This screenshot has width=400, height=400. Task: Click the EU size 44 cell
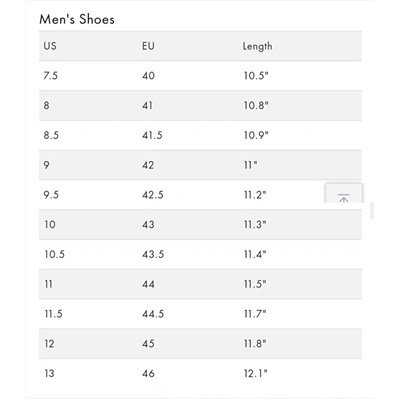coord(148,284)
